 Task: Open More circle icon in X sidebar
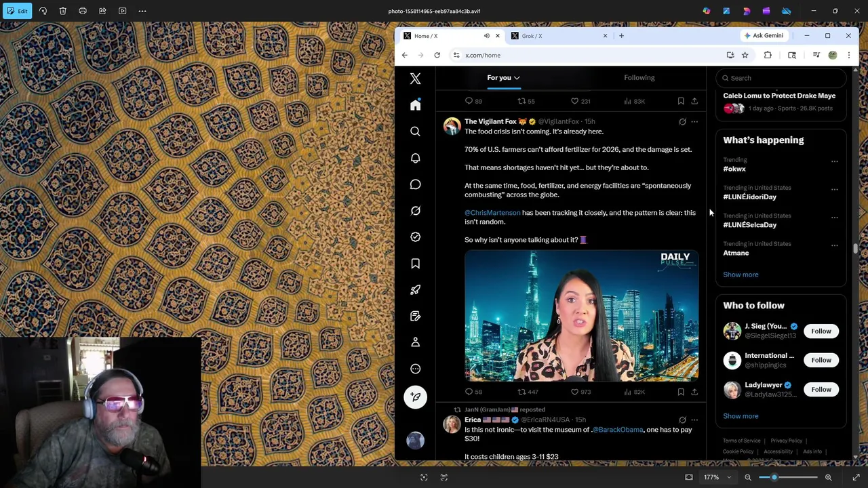click(416, 369)
